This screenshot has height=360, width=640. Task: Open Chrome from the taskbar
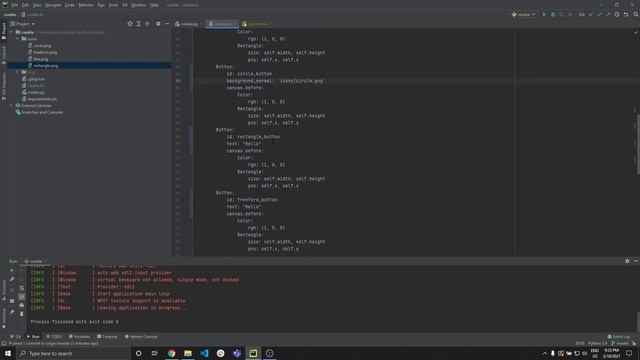[171, 353]
